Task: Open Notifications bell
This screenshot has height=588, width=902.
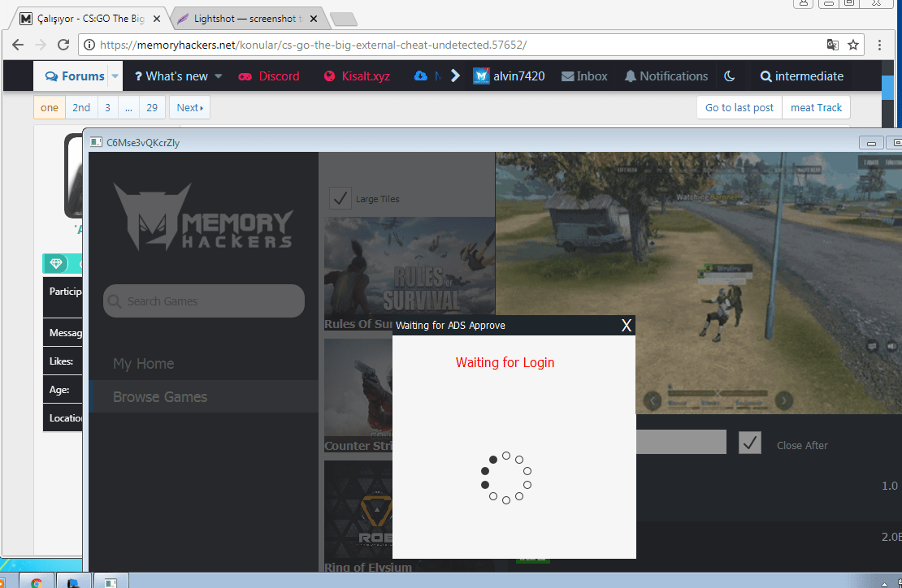Action: click(x=666, y=76)
